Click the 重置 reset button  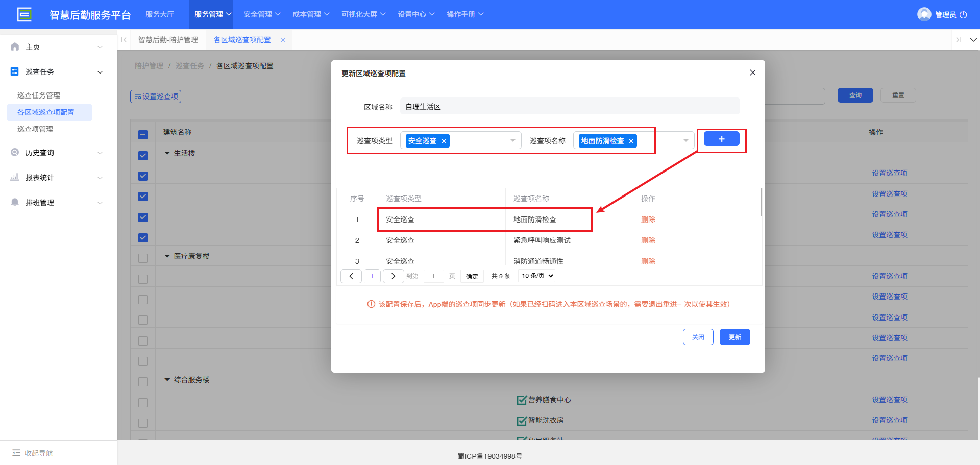point(898,95)
